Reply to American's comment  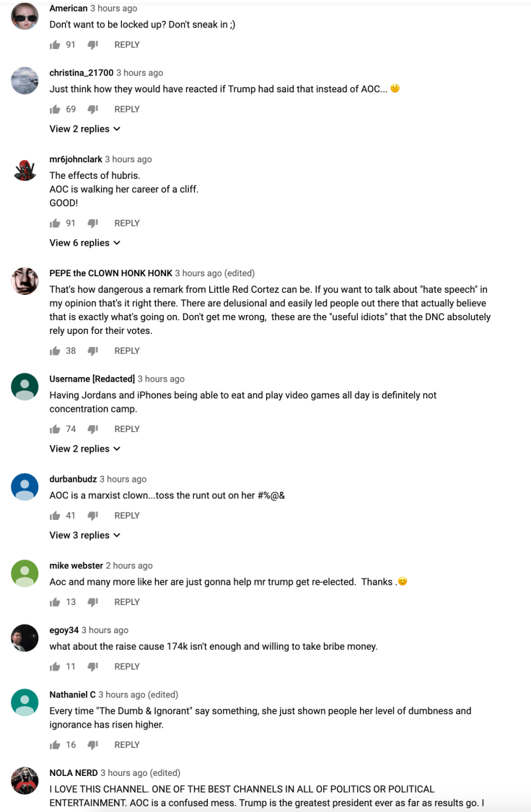[x=127, y=44]
